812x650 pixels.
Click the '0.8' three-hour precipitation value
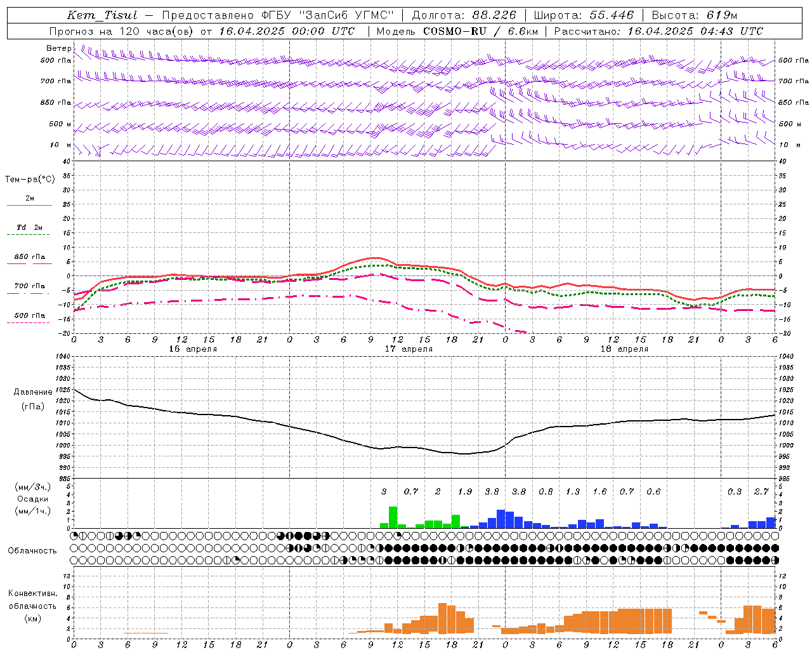(x=546, y=491)
